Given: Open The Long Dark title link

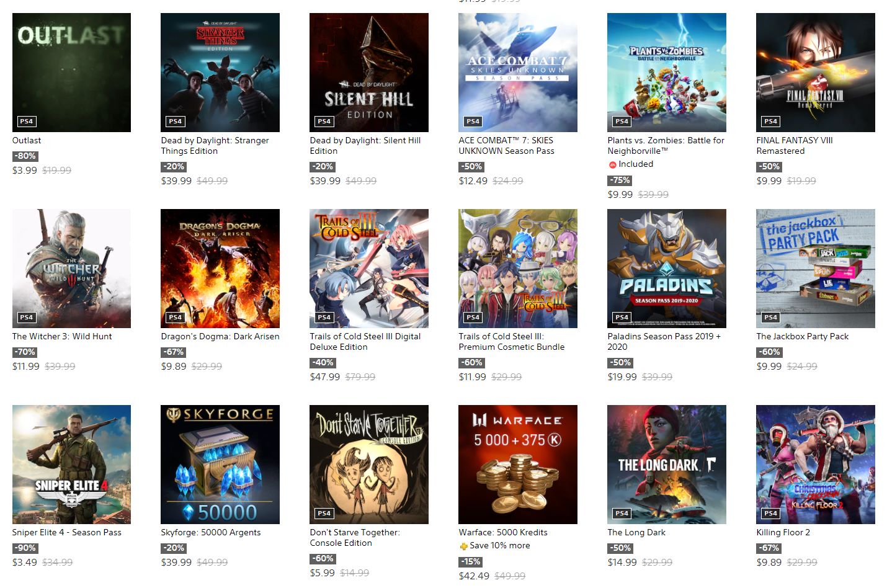Looking at the screenshot, I should tap(636, 532).
